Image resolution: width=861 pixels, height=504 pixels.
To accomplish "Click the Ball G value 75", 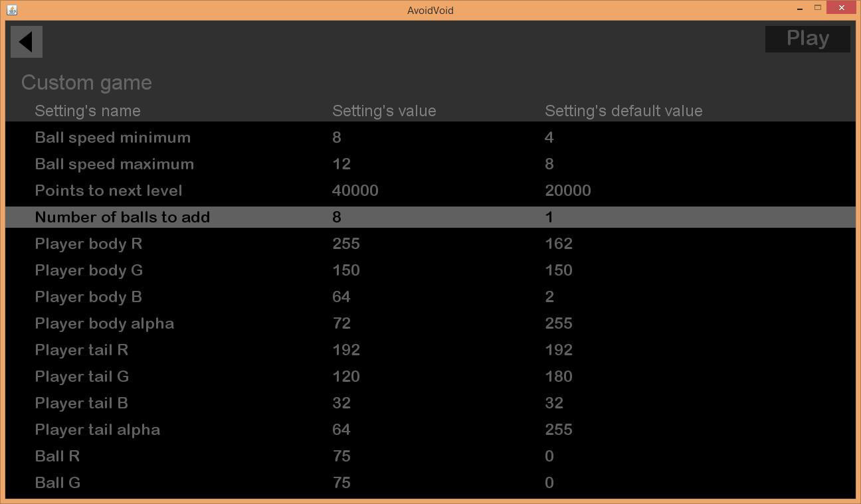I will (x=341, y=483).
